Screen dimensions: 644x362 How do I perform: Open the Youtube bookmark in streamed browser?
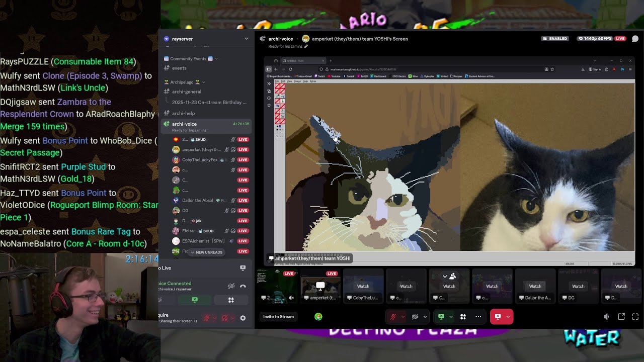(335, 76)
